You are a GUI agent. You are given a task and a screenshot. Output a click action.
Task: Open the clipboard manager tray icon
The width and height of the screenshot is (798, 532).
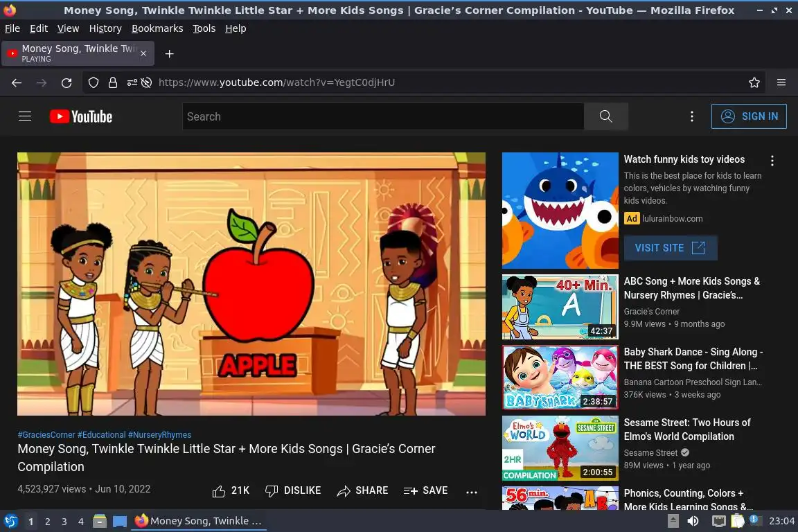click(x=738, y=521)
